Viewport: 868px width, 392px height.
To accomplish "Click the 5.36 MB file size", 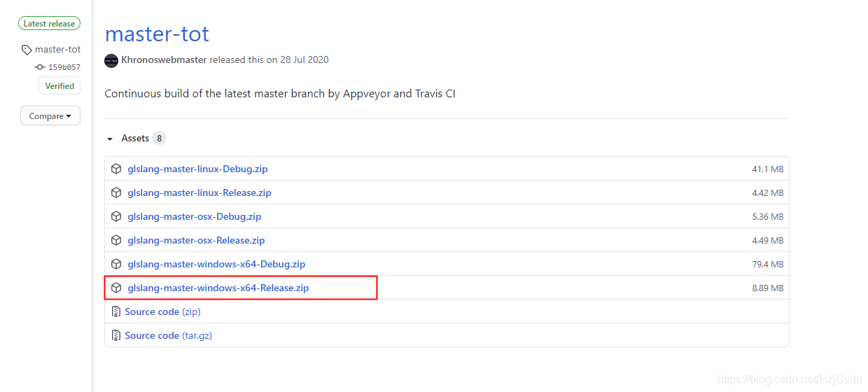I will point(768,217).
